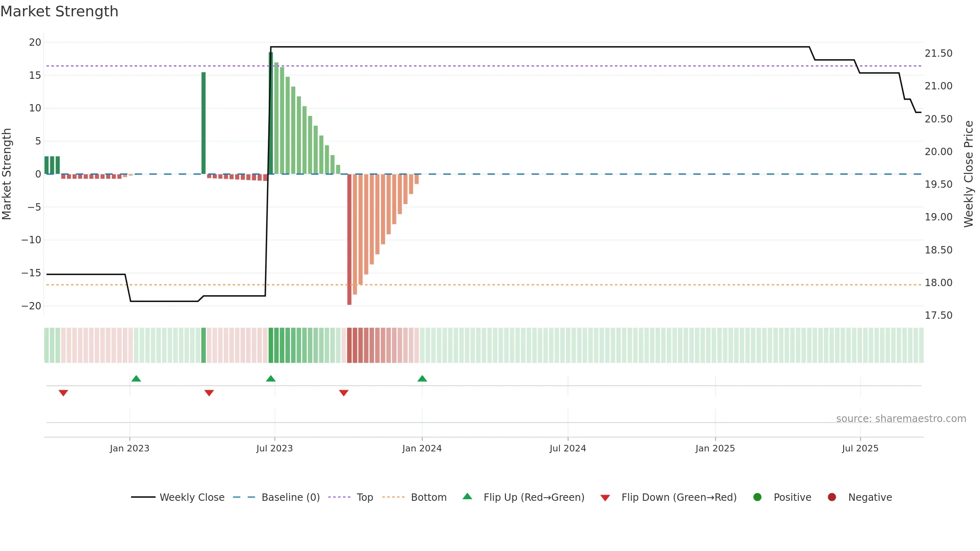Click the 18.00 price axis tick
The height and width of the screenshot is (551, 980).
[938, 283]
